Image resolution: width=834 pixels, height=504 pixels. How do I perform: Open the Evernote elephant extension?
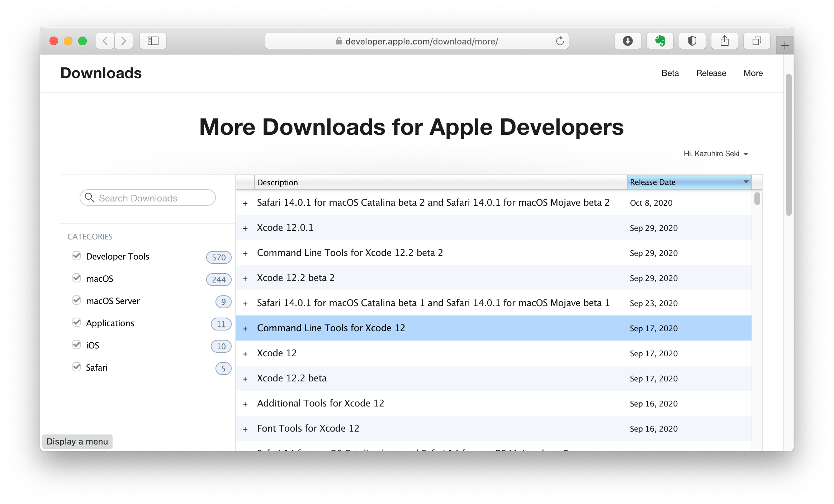pos(660,41)
